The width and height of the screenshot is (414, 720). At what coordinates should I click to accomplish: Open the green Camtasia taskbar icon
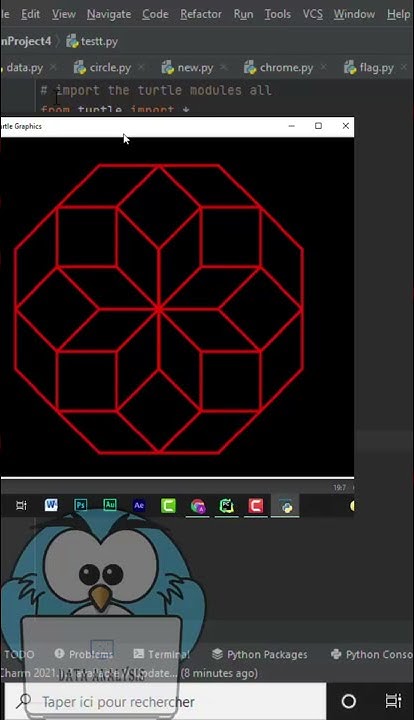[x=168, y=506]
